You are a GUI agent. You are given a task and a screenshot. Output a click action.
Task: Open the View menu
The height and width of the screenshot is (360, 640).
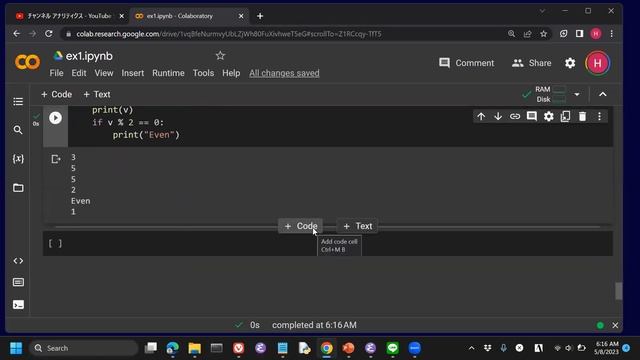click(104, 73)
